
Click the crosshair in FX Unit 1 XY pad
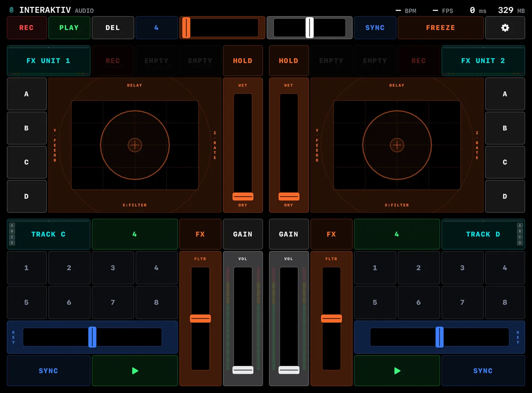tap(135, 145)
